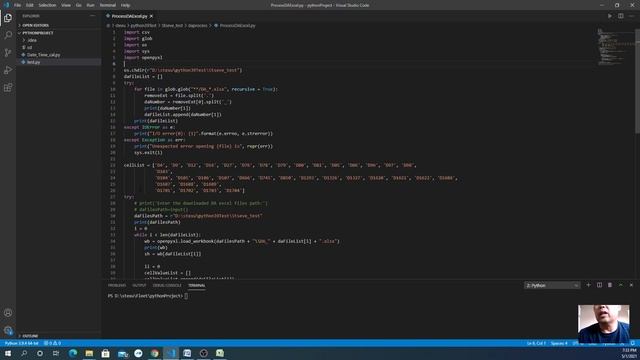Open the Search view in activity bar

click(x=8, y=35)
